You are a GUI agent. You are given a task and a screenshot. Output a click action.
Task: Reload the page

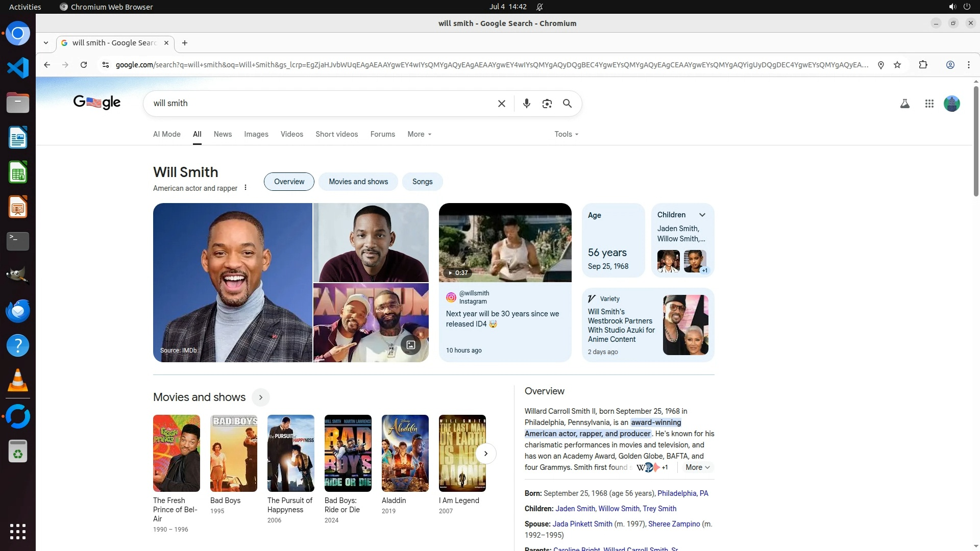(84, 65)
